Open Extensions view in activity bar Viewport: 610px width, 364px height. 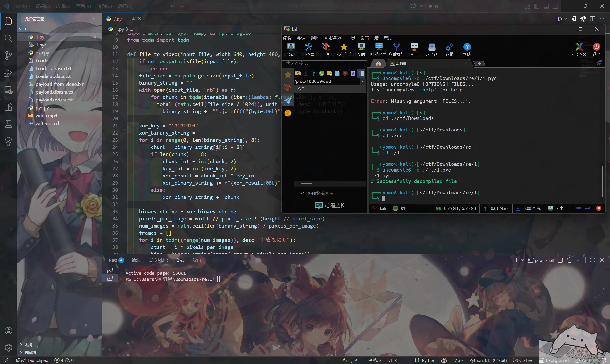click(x=8, y=107)
